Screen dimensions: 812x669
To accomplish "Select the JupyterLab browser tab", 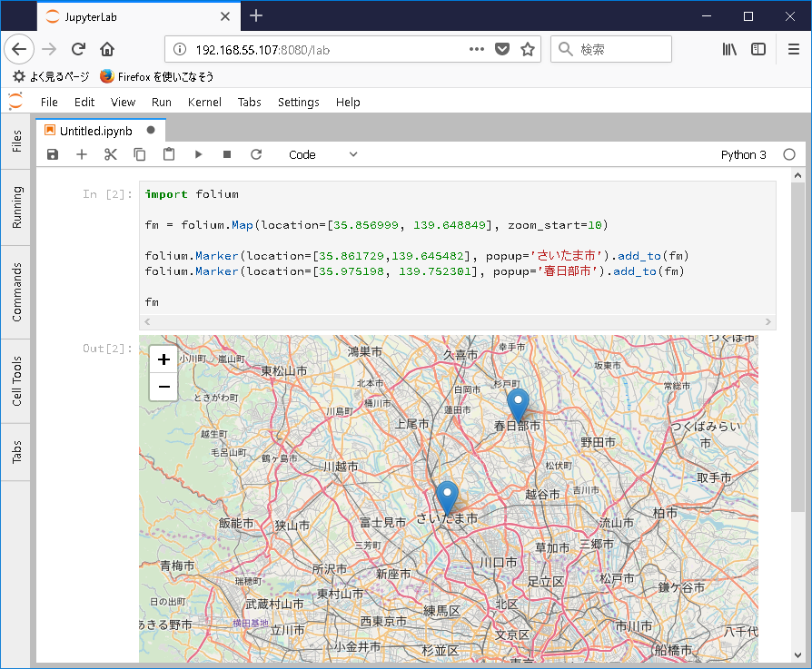I will (138, 16).
